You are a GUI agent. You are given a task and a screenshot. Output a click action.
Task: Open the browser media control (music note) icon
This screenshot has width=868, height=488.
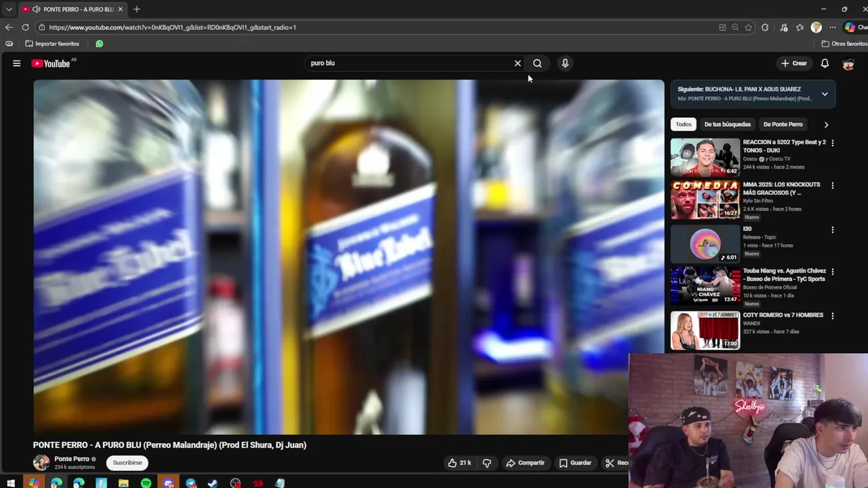point(784,27)
